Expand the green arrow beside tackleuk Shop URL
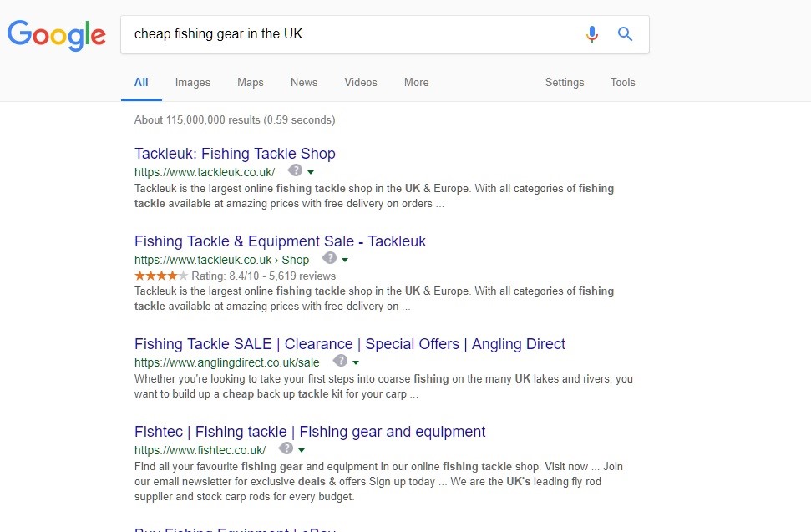This screenshot has height=532, width=811. point(345,260)
